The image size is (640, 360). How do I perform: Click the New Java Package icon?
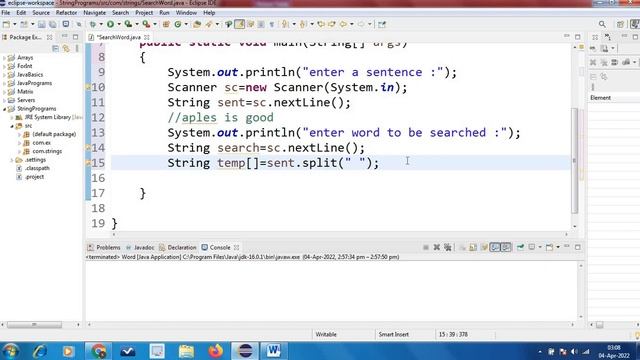pos(166,24)
